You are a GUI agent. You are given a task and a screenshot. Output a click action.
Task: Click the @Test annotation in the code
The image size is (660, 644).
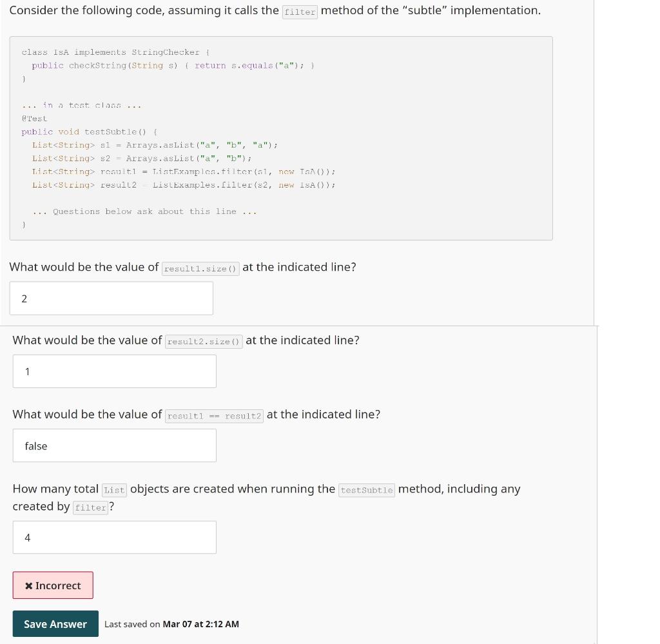click(x=34, y=118)
